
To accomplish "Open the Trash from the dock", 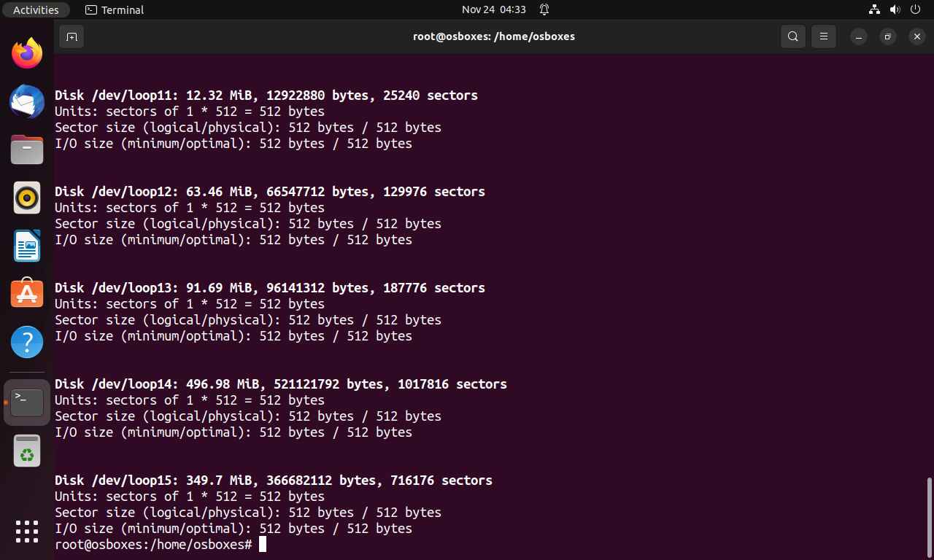I will click(27, 451).
